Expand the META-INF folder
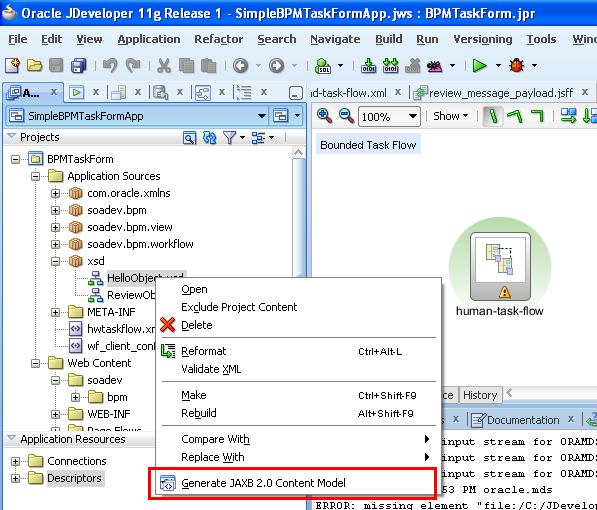Image resolution: width=597 pixels, height=510 pixels. [x=55, y=312]
